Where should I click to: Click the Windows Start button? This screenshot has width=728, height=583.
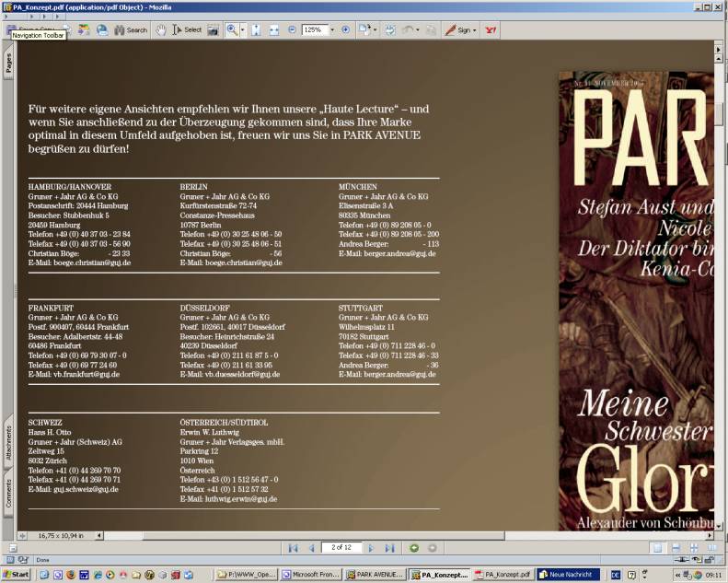click(x=16, y=575)
